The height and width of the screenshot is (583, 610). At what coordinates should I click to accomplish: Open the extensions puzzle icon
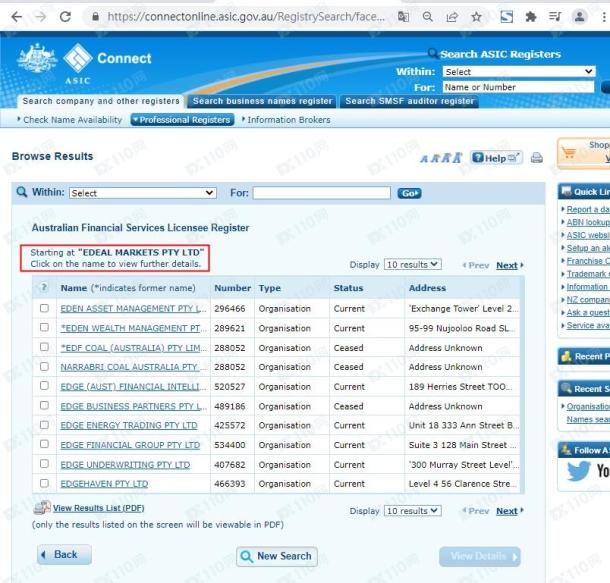tap(531, 17)
